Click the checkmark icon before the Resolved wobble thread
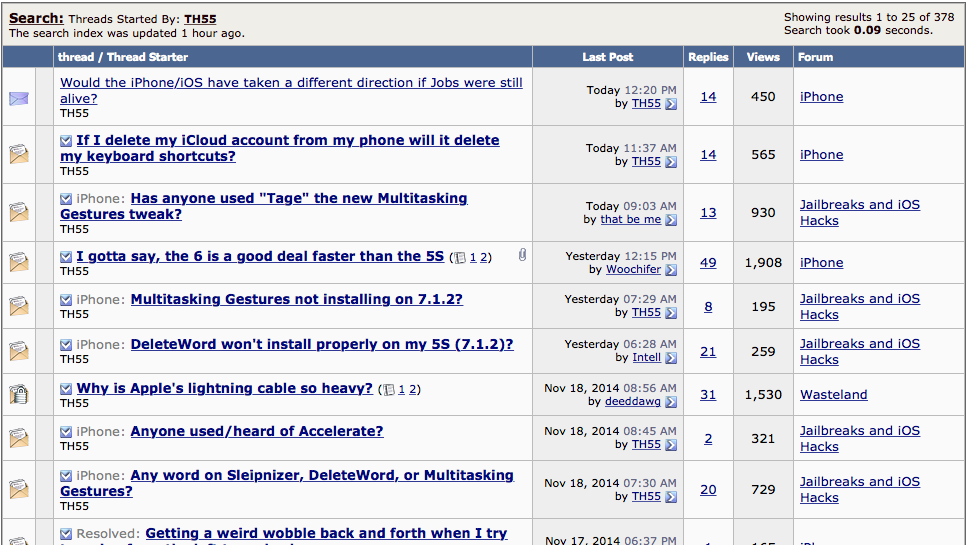Viewport: 970px width, 545px height. pyautogui.click(x=66, y=534)
